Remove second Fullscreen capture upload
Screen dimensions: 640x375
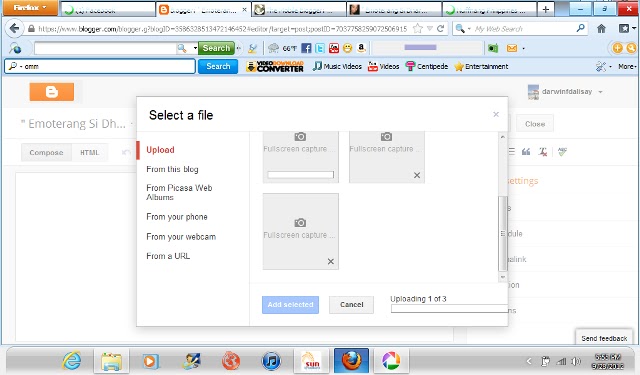(x=417, y=175)
